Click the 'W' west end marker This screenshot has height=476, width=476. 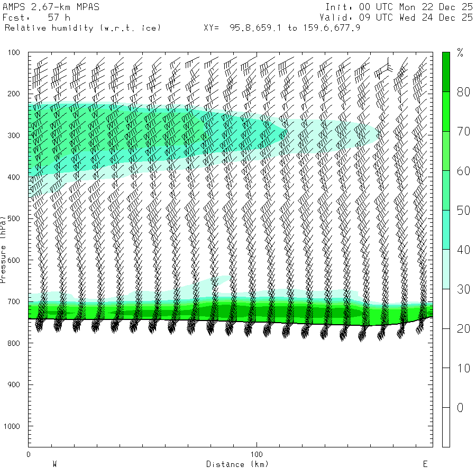coord(54,464)
